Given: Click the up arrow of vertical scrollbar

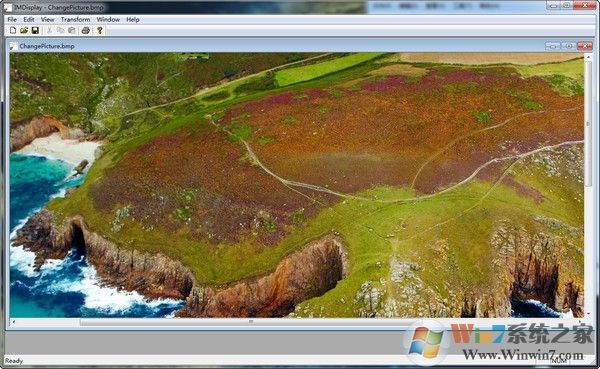Looking at the screenshot, I should click(588, 56).
